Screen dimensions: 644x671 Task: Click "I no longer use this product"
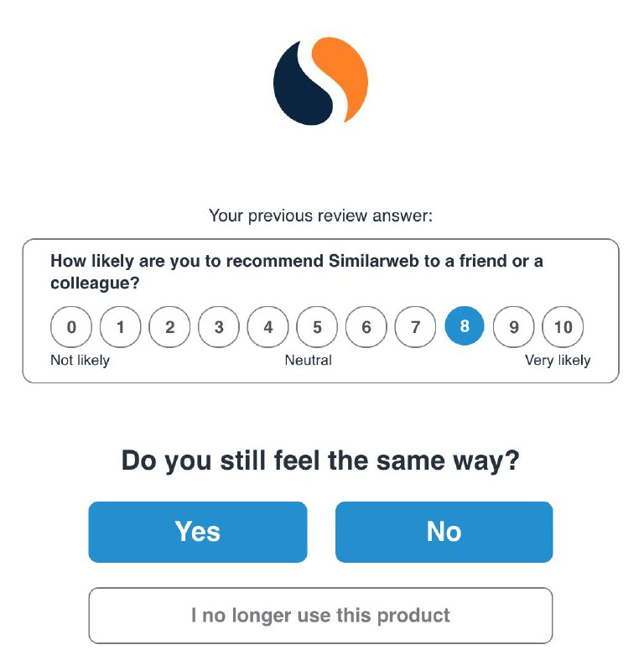[x=320, y=616]
